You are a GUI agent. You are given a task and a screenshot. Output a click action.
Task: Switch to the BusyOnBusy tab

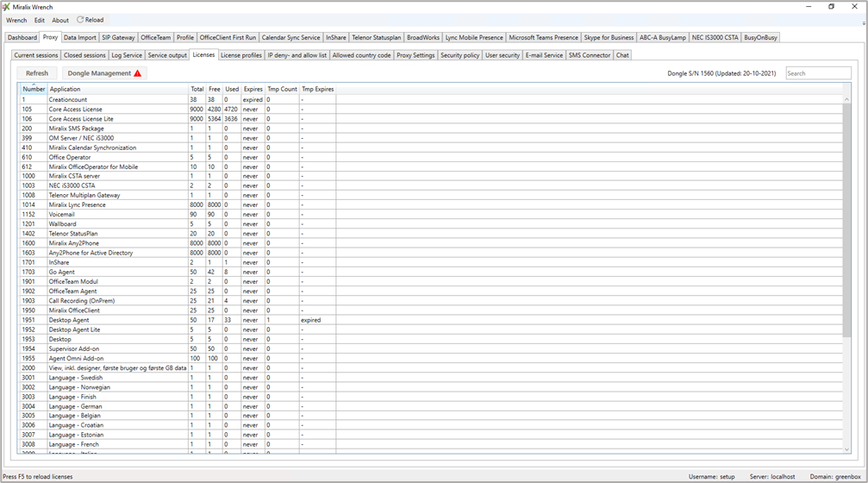click(x=760, y=38)
